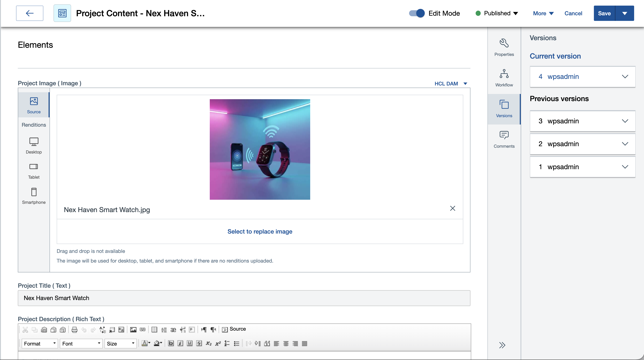Toggle numbered list
This screenshot has width=644, height=360.
point(227,344)
